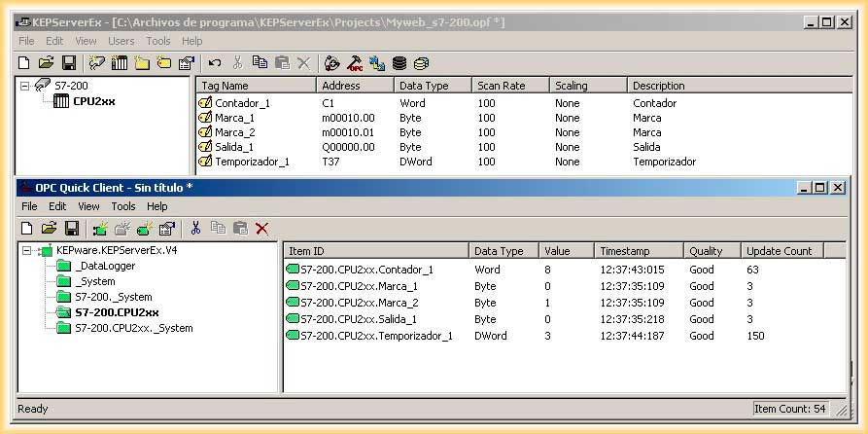The width and height of the screenshot is (868, 434).
Task: Sort tags by the Address column header
Action: (x=355, y=86)
